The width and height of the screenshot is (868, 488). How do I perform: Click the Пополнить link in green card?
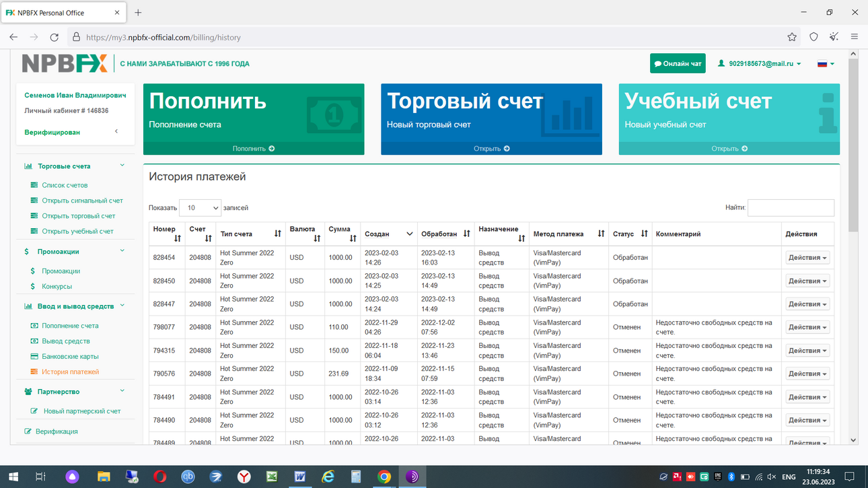coord(254,149)
